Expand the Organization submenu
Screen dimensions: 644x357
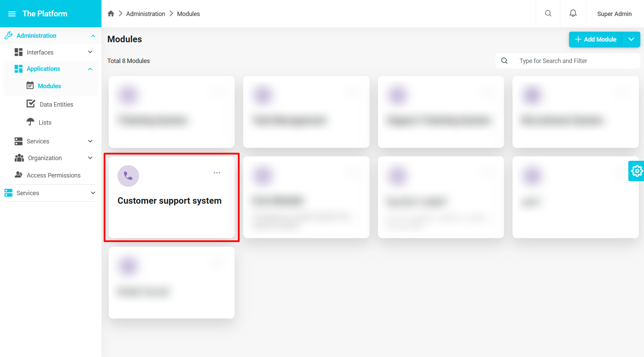coord(90,158)
